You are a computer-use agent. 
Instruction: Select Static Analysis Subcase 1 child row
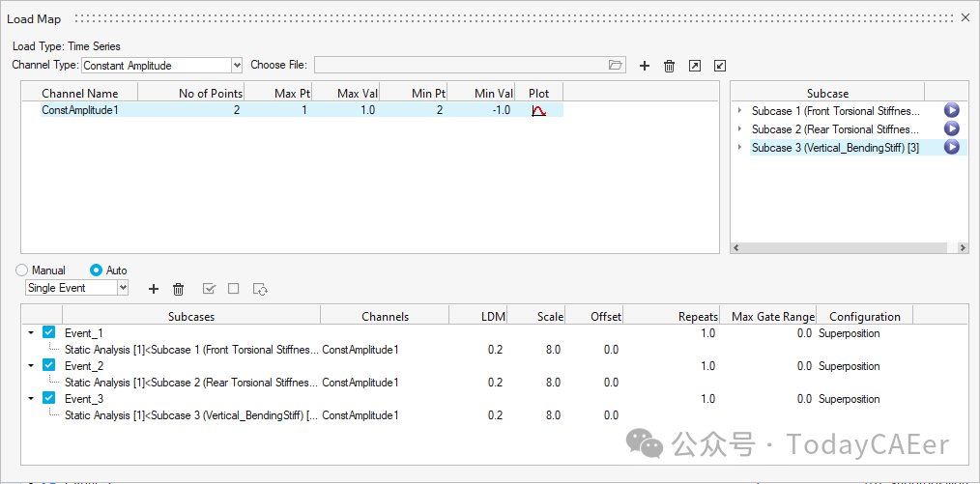(191, 350)
